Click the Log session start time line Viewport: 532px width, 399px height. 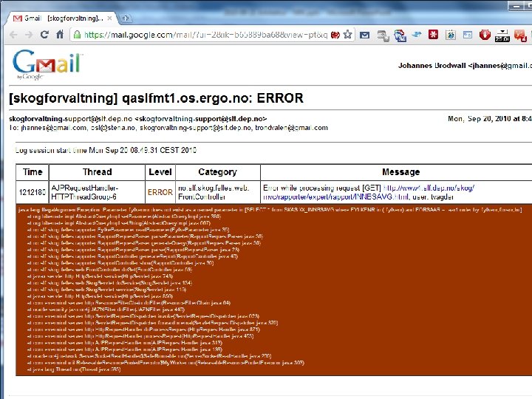[x=106, y=150]
